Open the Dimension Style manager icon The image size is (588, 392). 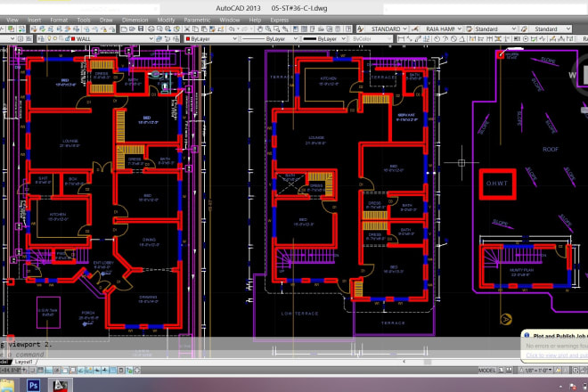click(x=415, y=29)
